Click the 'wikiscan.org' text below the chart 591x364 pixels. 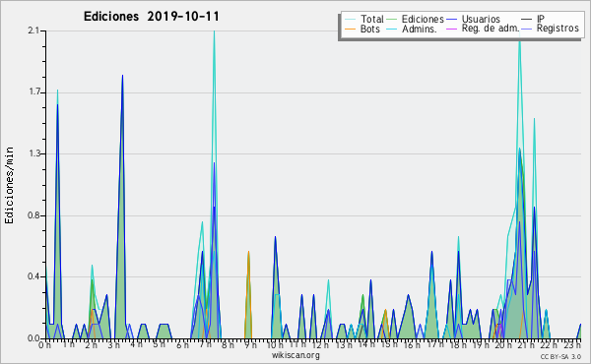pos(295,355)
